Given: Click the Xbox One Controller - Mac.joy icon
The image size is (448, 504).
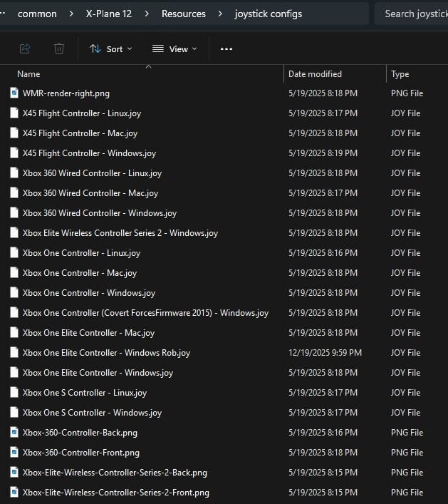Looking at the screenshot, I should click(x=14, y=272).
